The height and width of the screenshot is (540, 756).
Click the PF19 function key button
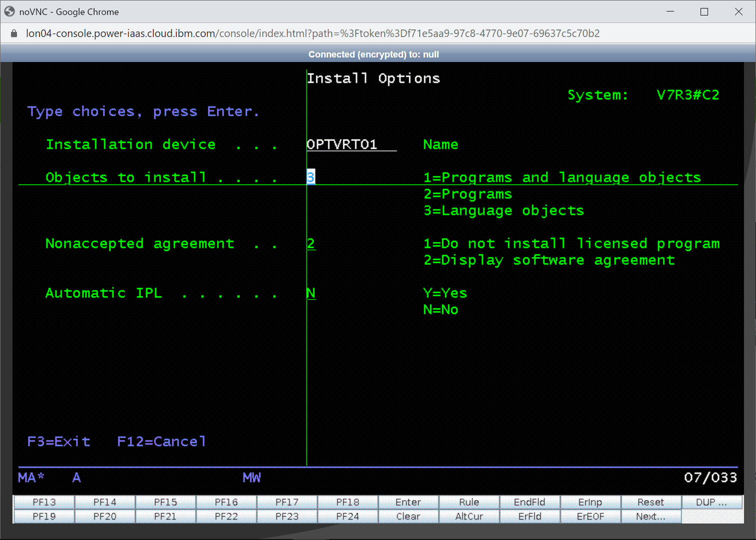(x=44, y=516)
